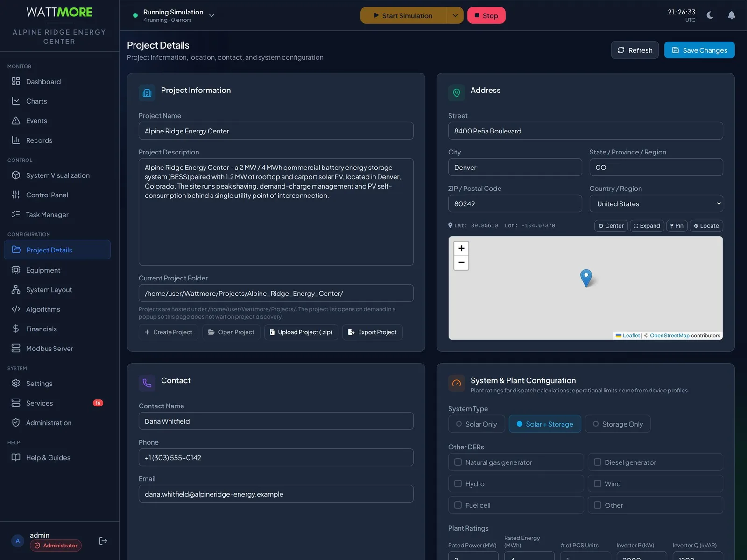Viewport: 747px width, 560px height.
Task: Tick the Hydro checkbox
Action: pos(458,483)
